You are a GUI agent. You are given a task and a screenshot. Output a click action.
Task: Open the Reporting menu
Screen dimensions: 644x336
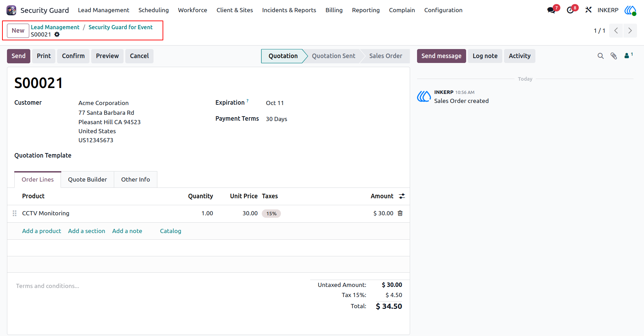[366, 10]
